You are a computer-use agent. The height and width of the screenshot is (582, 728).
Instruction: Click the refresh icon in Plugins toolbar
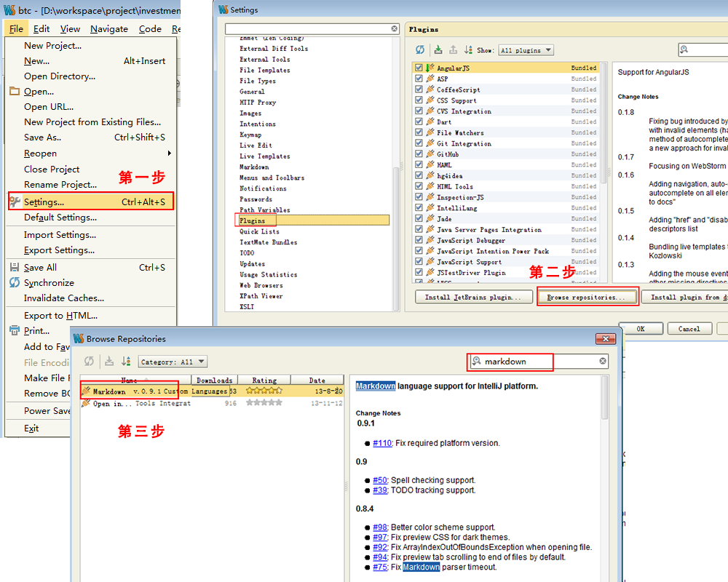pos(420,49)
